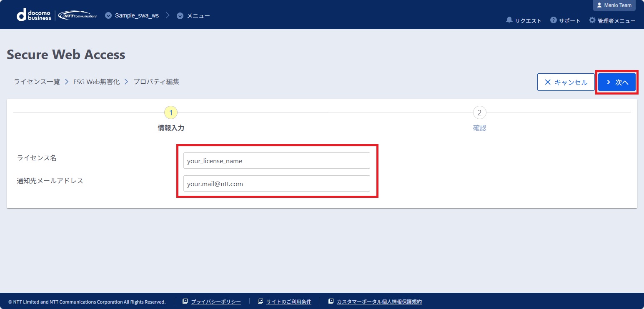The image size is (644, 309).
Task: Open サイトのご利用条件 footer link
Action: point(289,302)
